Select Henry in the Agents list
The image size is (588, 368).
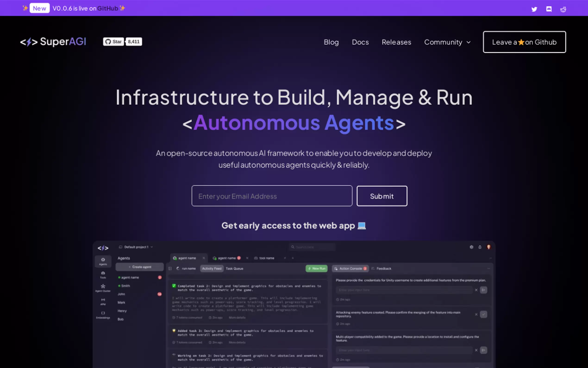[122, 311]
